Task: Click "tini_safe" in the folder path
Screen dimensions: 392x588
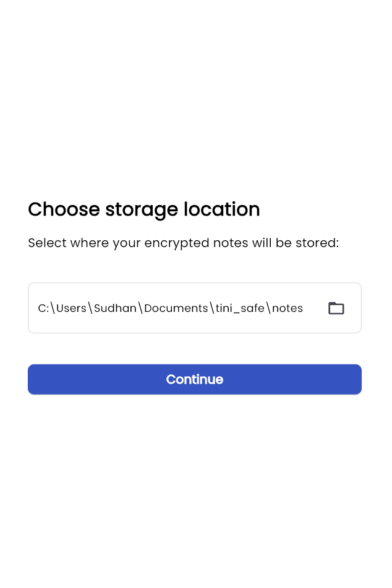Action: click(x=240, y=308)
